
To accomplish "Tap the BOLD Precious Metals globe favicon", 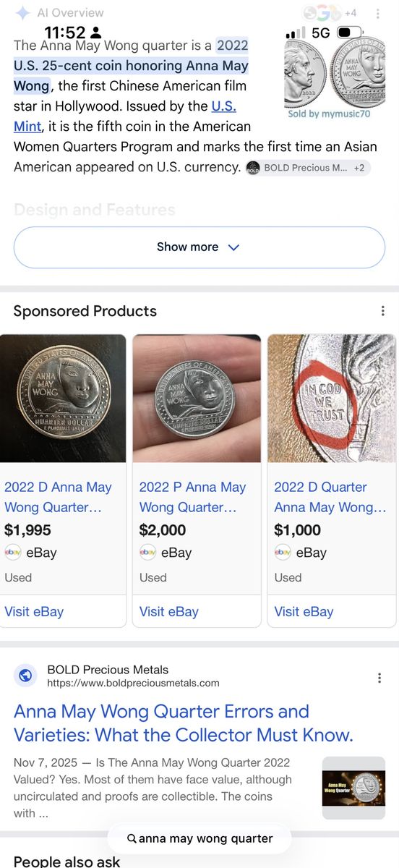I will (x=26, y=676).
